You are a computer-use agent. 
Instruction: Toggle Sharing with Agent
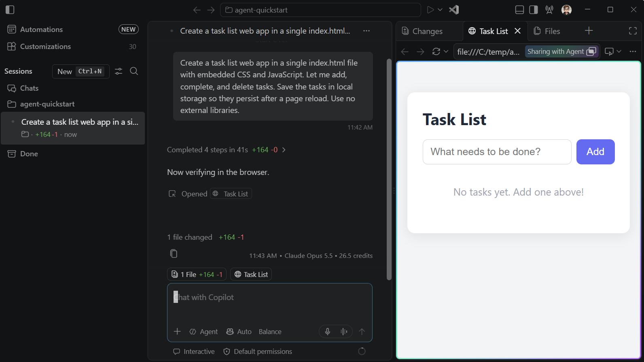(561, 51)
